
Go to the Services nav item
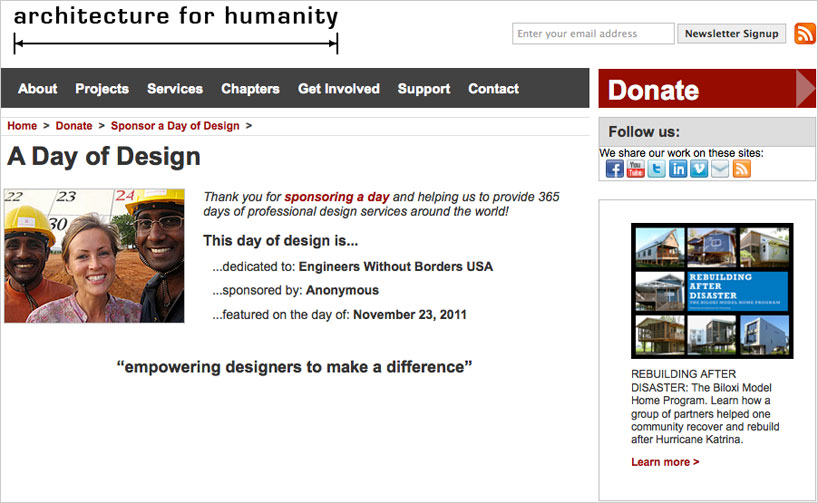pyautogui.click(x=175, y=89)
